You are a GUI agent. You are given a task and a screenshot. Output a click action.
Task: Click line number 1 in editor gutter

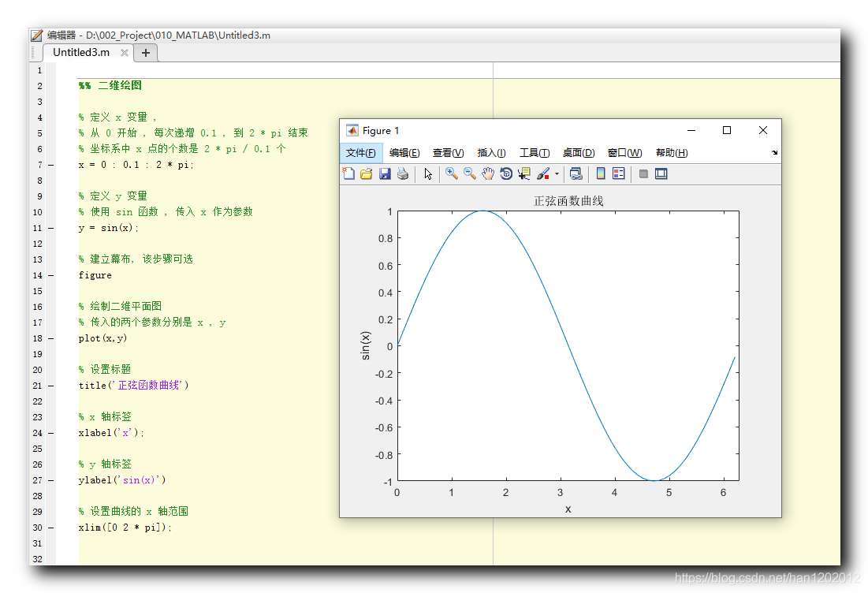(x=39, y=70)
